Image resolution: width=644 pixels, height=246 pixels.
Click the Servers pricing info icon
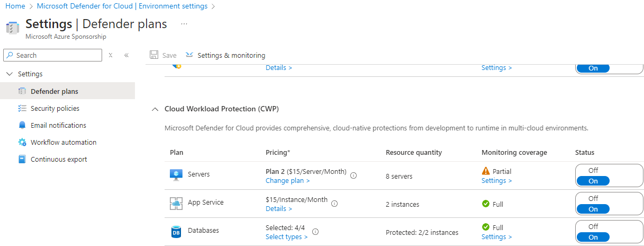(353, 175)
